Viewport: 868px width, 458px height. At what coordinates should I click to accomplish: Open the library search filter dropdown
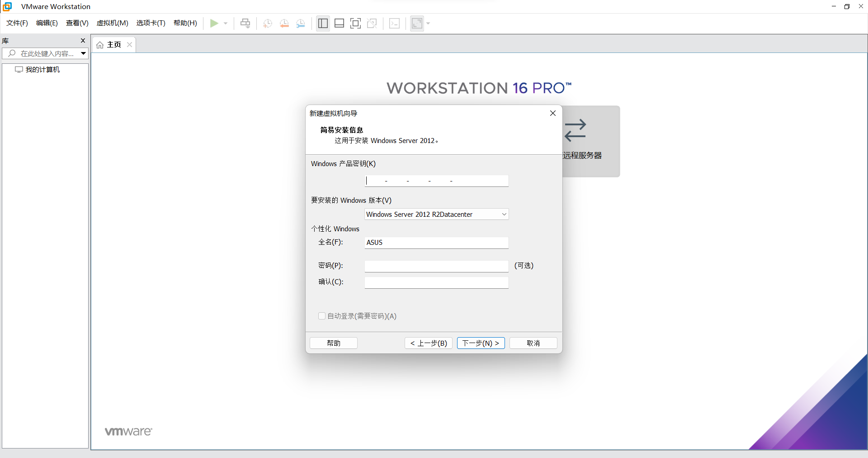tap(83, 53)
